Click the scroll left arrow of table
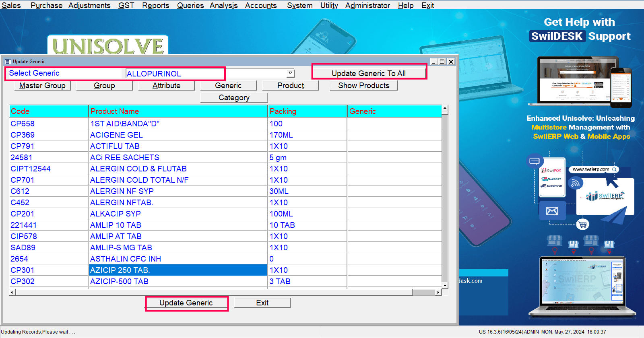Viewport: 644px width, 338px height. (12, 292)
